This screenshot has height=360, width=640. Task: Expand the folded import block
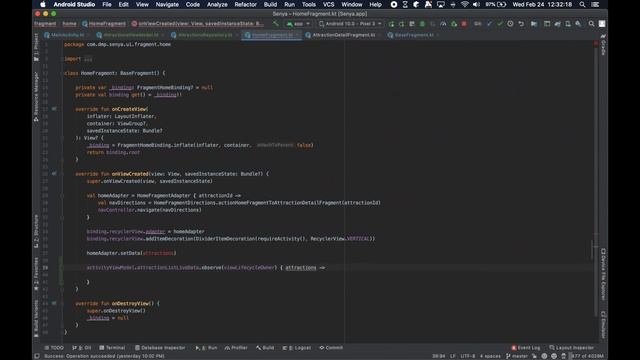88,59
